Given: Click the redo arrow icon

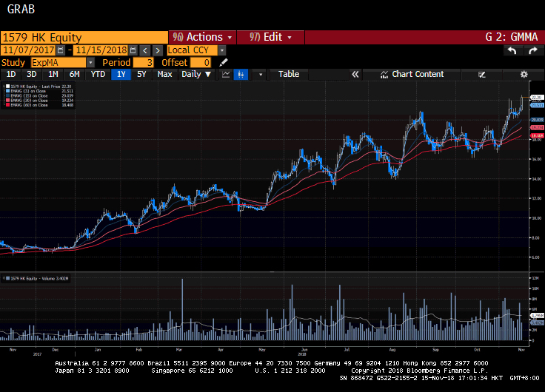Looking at the screenshot, I should (532, 51).
